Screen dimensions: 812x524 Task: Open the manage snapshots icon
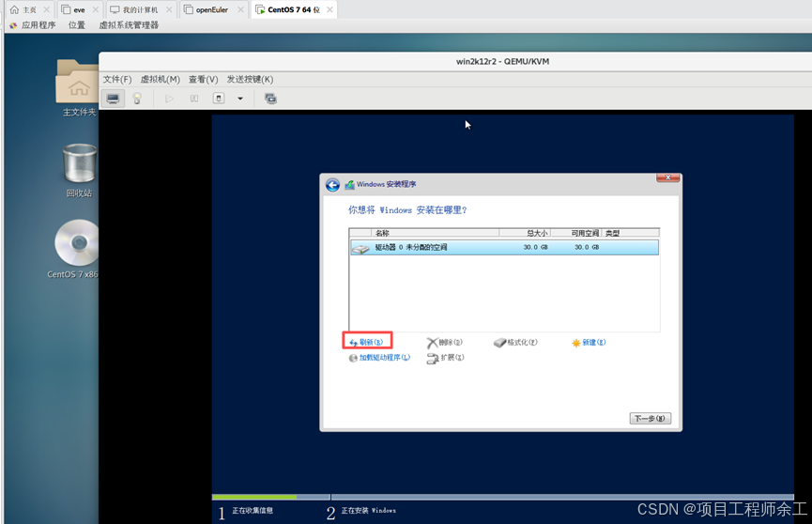coord(270,99)
